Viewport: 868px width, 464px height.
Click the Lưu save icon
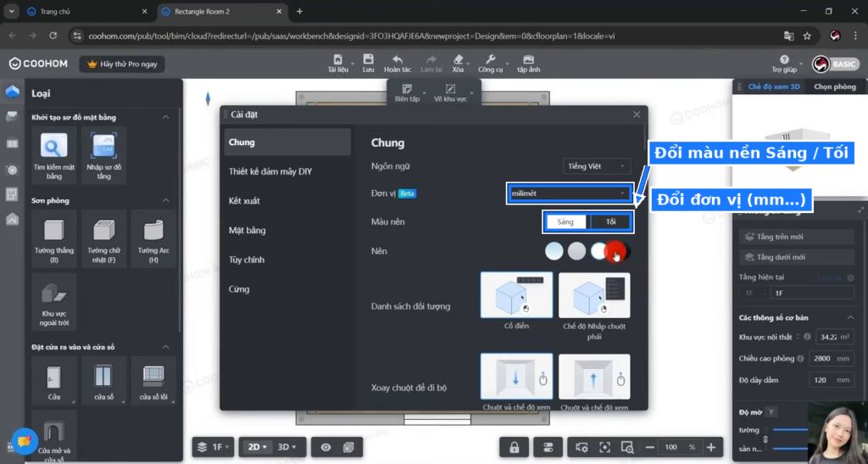coord(368,59)
